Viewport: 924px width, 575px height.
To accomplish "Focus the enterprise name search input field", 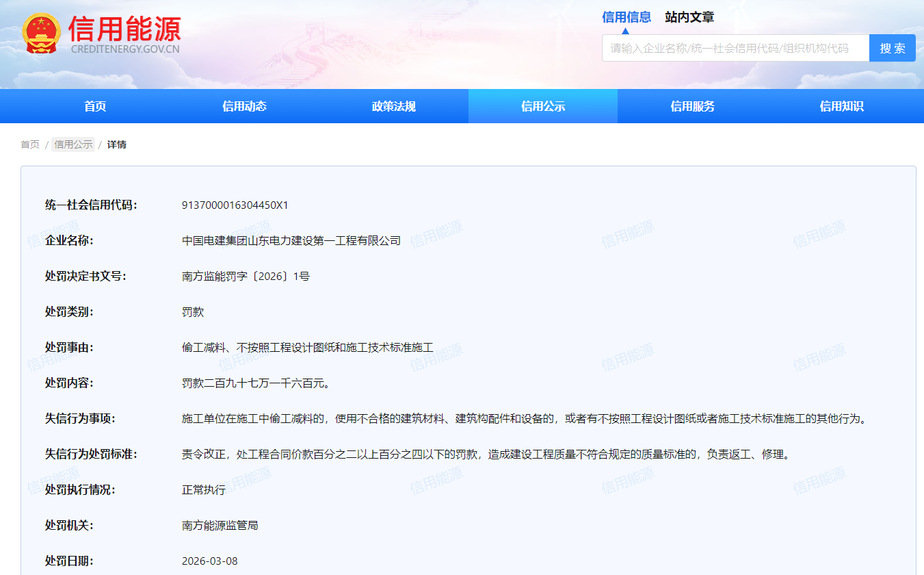I will click(x=735, y=49).
